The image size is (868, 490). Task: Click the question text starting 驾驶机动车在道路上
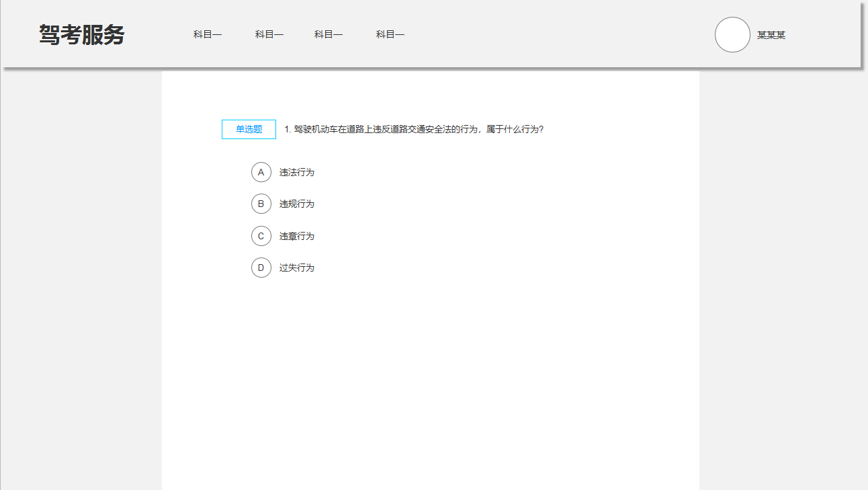[414, 129]
